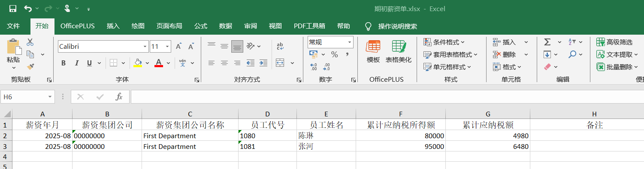The image size is (644, 169).
Task: Switch to the 页面布局 tab
Action: [x=169, y=26]
